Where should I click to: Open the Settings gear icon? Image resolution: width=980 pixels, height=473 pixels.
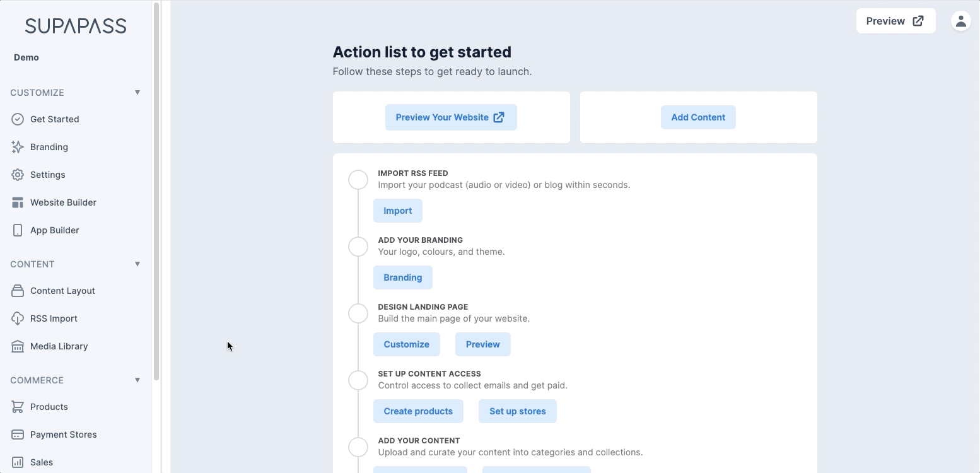coord(18,175)
